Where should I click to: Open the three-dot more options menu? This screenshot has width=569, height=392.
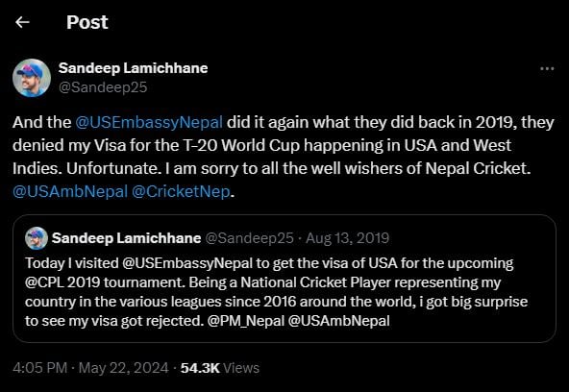pyautogui.click(x=547, y=69)
